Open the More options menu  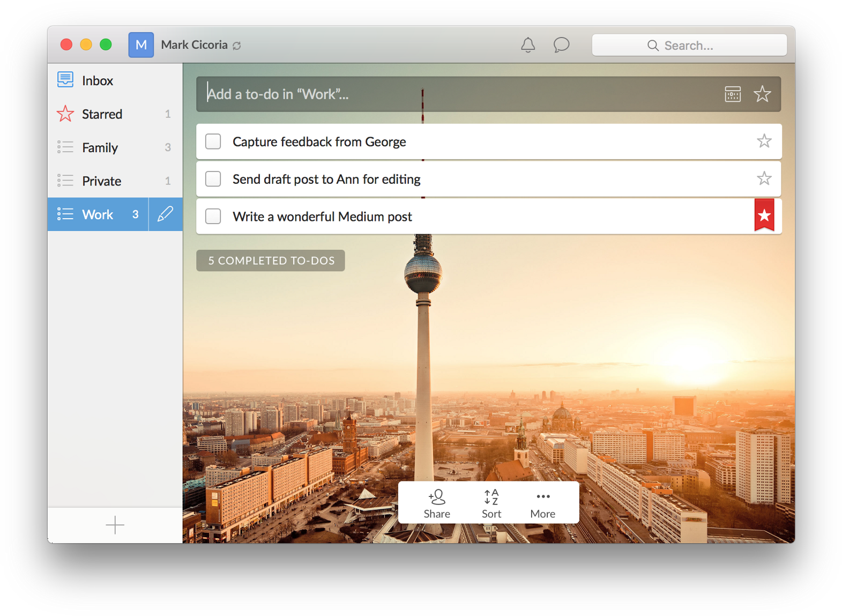tap(542, 503)
